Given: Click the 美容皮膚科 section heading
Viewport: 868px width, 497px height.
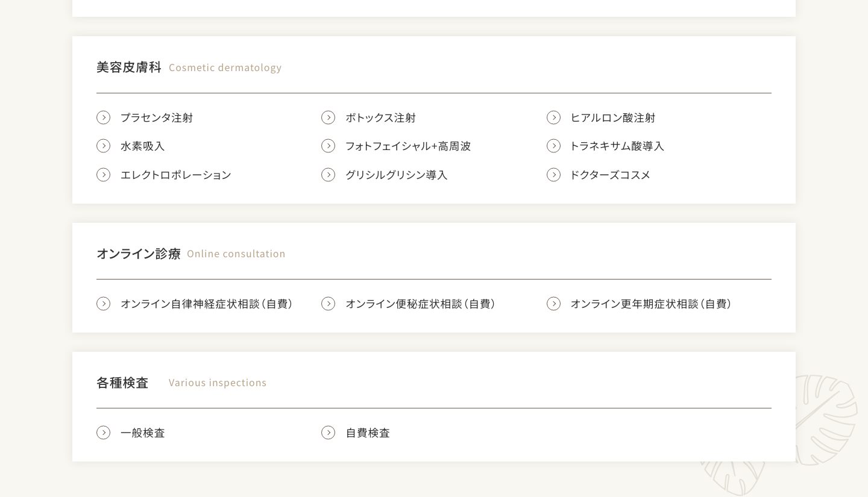Looking at the screenshot, I should pos(129,67).
